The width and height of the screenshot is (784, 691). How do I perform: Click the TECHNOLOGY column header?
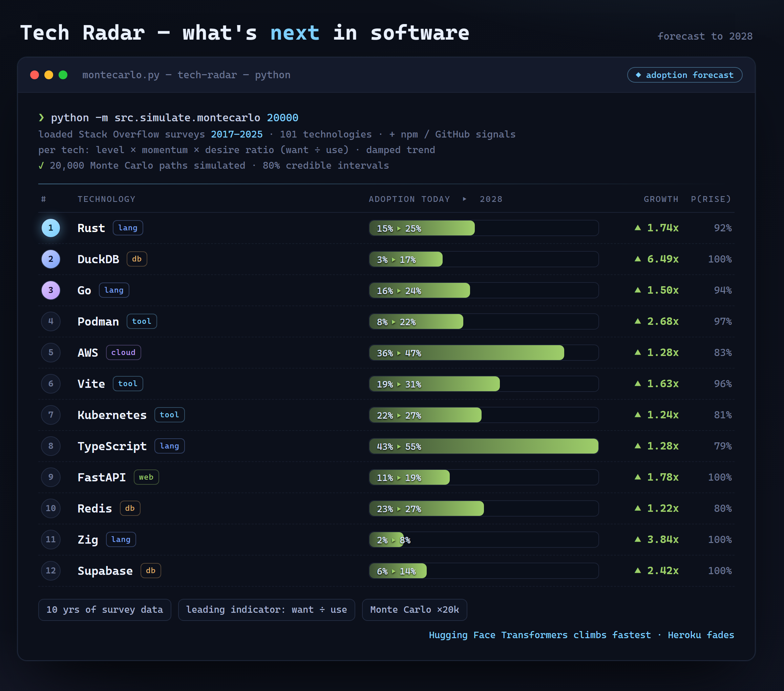click(107, 199)
